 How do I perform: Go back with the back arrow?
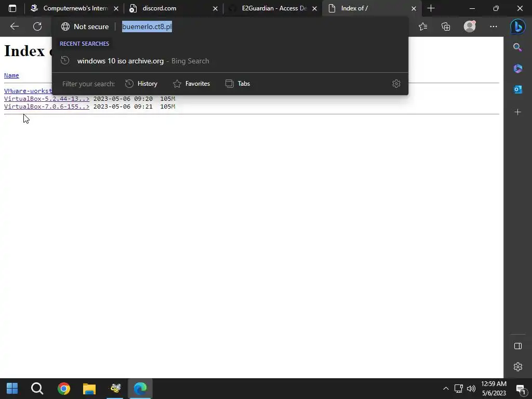click(x=14, y=26)
